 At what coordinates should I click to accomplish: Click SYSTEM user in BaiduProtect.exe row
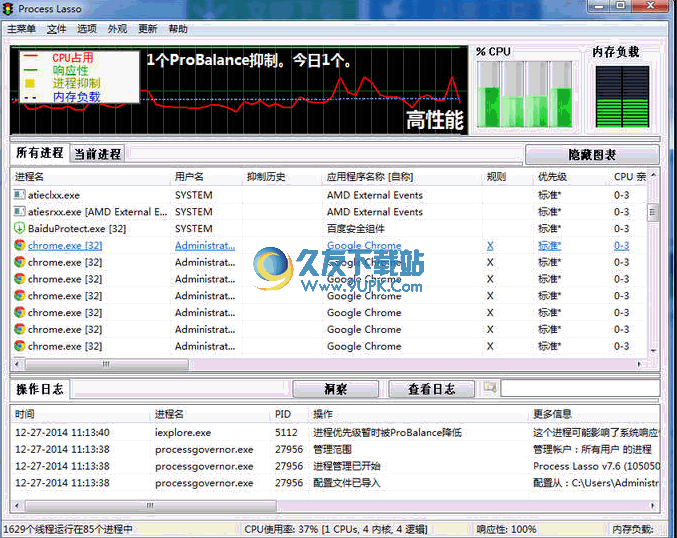pos(193,229)
